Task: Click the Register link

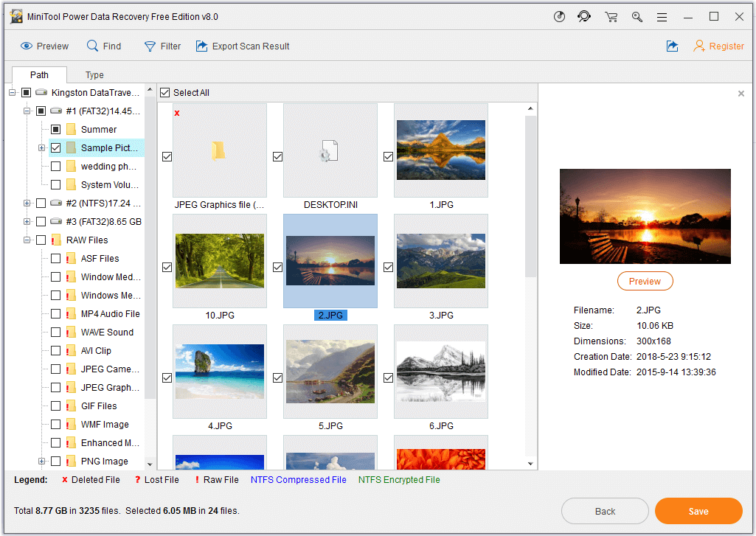Action: (x=726, y=46)
